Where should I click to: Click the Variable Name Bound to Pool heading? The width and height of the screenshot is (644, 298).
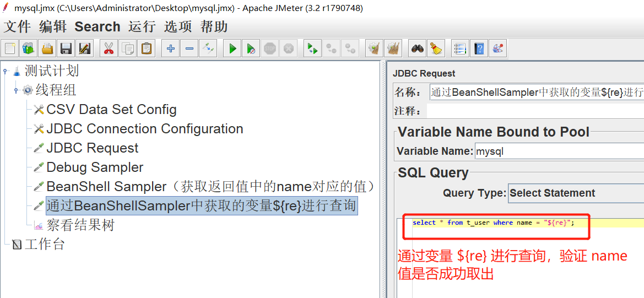[494, 132]
